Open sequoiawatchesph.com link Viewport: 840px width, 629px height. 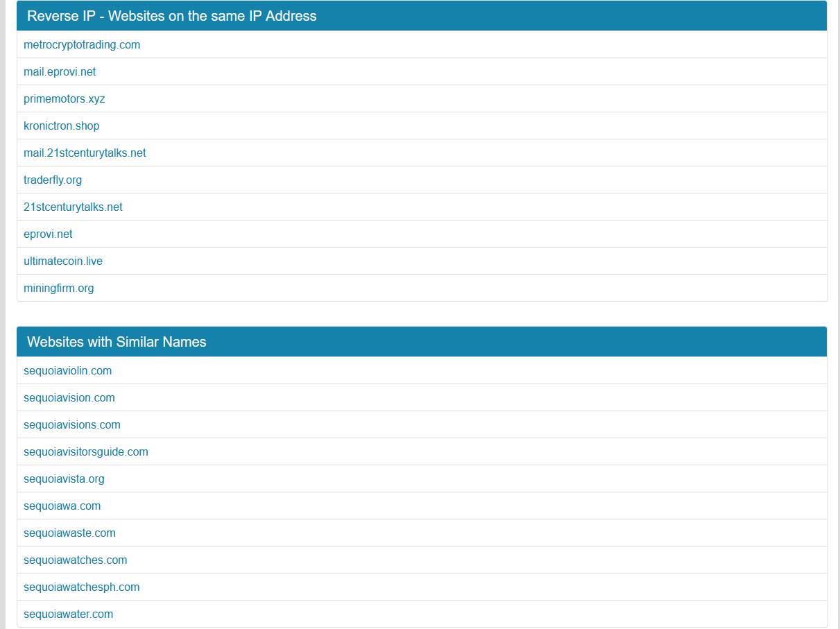click(82, 587)
